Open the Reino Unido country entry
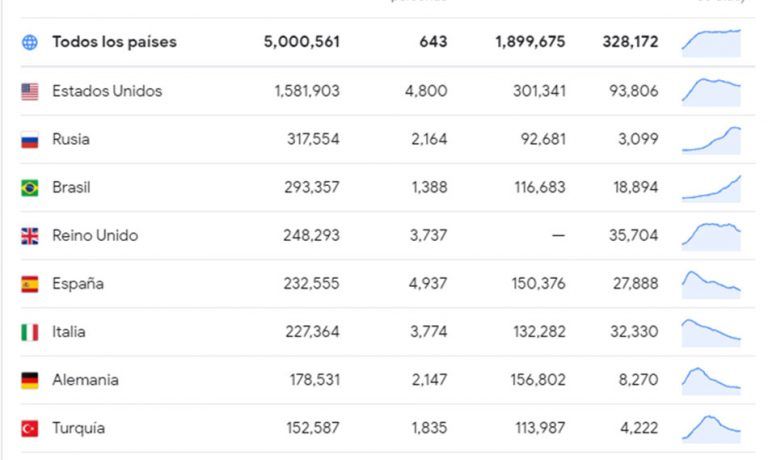The width and height of the screenshot is (768, 460). point(95,236)
